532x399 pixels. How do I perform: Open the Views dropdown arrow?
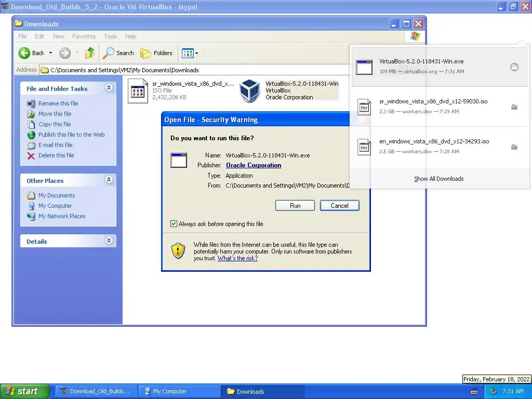point(196,54)
